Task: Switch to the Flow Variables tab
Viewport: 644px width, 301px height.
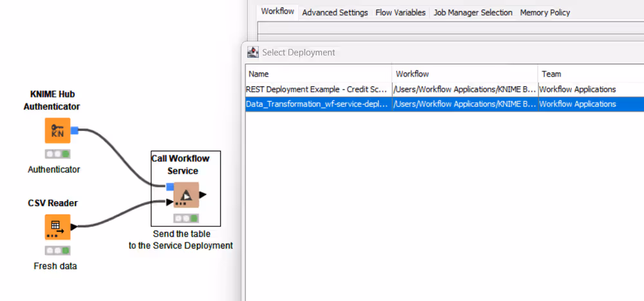Action: coord(400,12)
